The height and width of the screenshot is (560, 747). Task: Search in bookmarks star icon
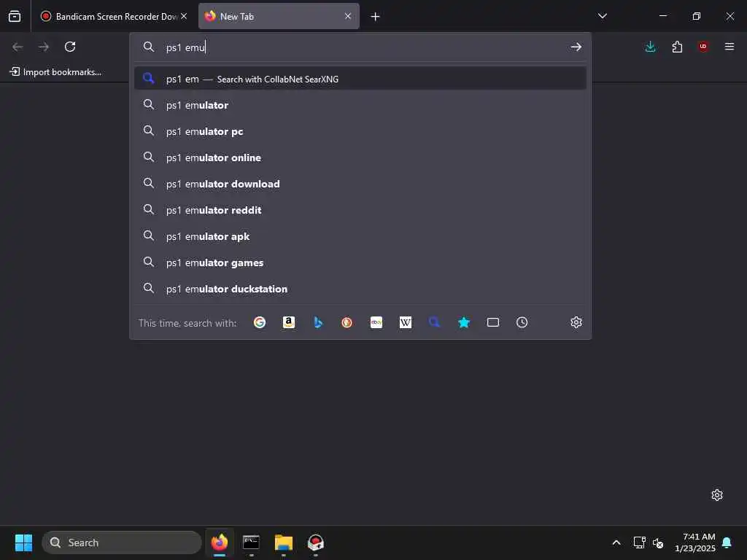(463, 322)
